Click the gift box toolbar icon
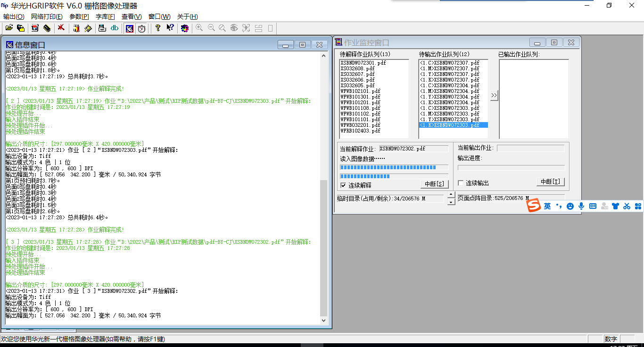Image resolution: width=644 pixels, height=347 pixels. [76, 28]
